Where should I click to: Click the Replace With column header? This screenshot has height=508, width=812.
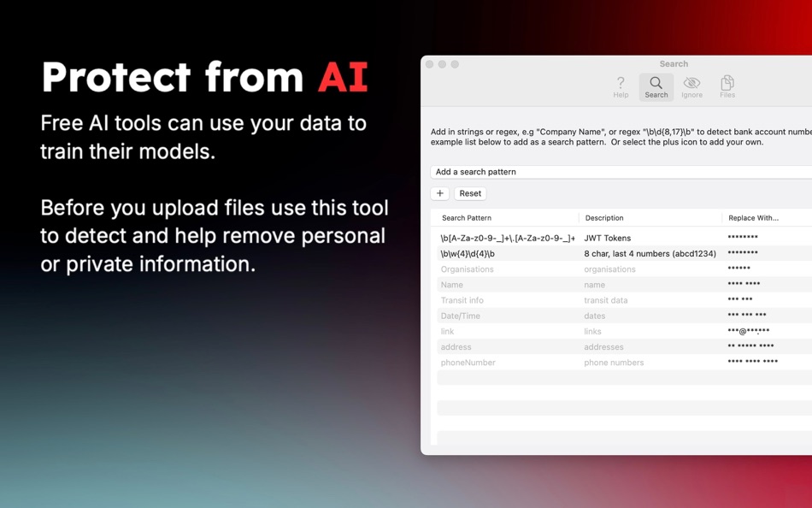(x=752, y=217)
